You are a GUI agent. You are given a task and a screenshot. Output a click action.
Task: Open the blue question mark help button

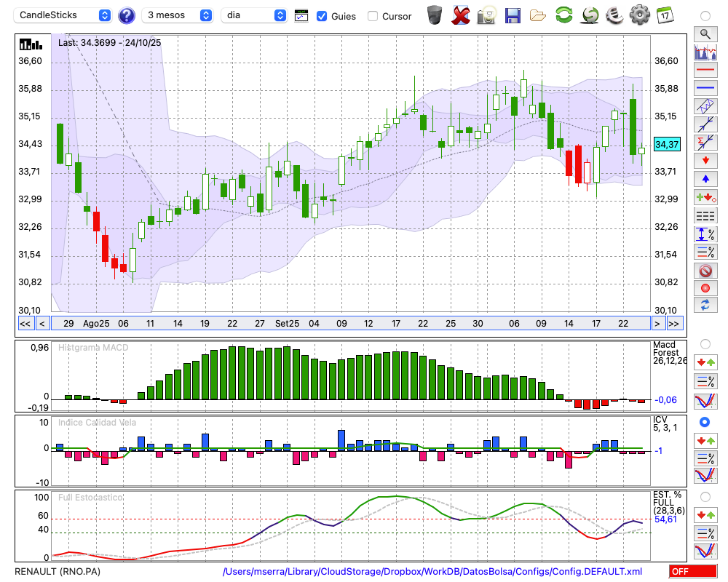(x=126, y=15)
